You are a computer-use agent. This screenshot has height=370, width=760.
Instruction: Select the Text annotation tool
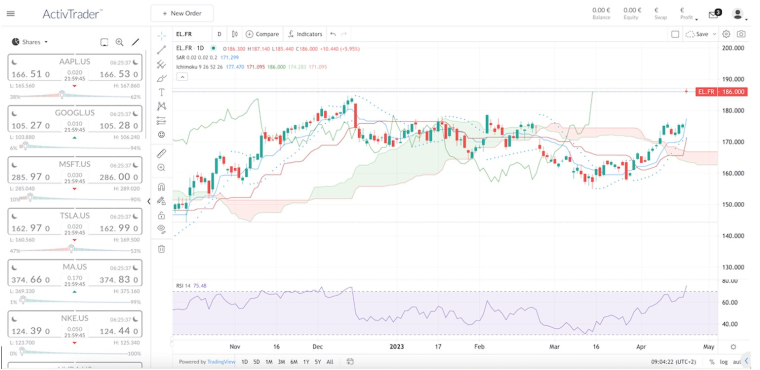point(162,92)
